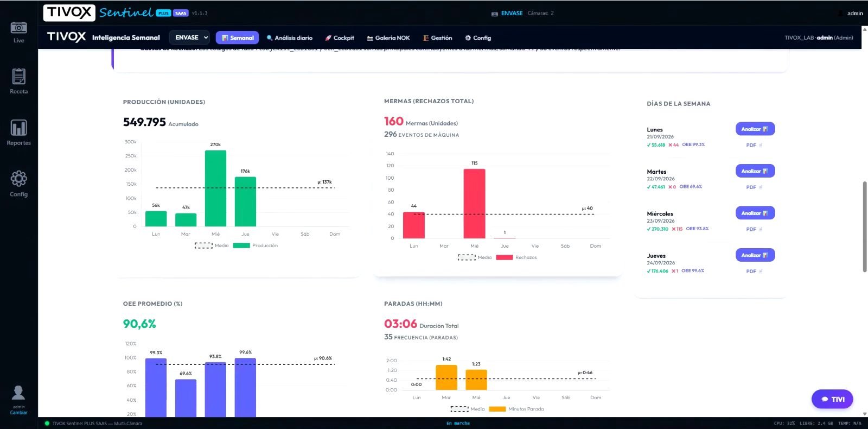
Task: Toggle Minutos Parada legend orange swatch
Action: tap(497, 409)
